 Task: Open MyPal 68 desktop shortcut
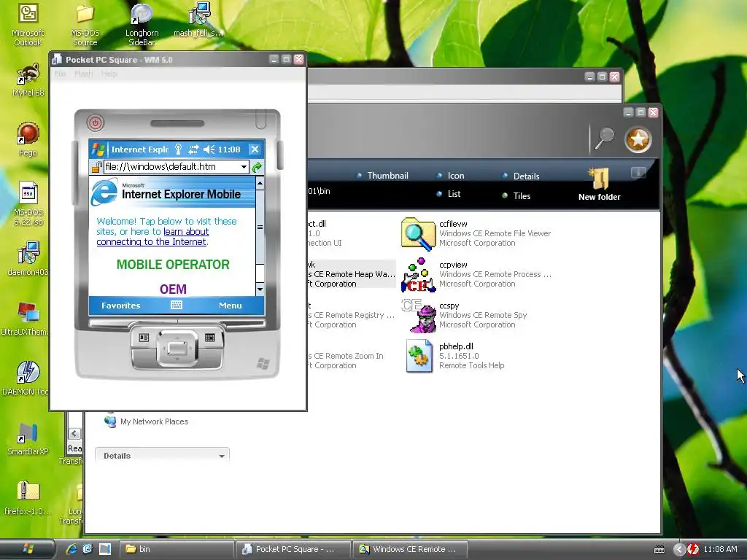pos(28,80)
